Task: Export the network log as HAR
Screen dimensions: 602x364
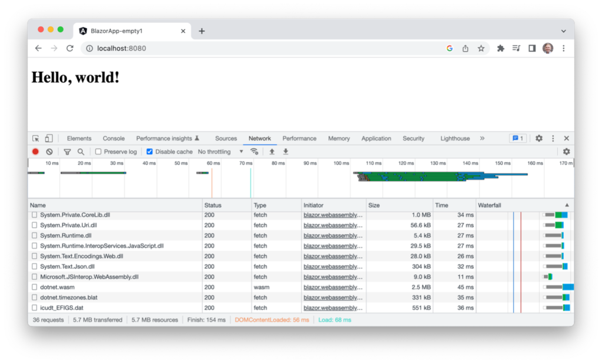Action: point(286,152)
